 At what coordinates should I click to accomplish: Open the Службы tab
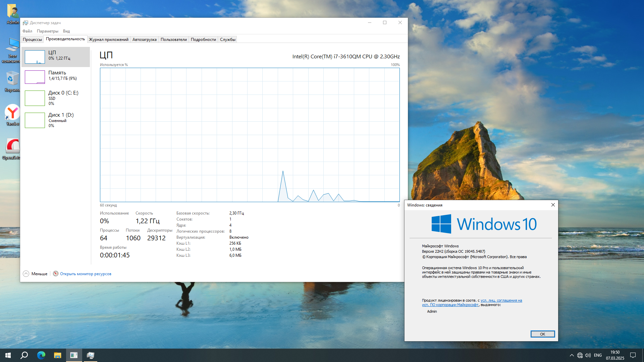click(x=227, y=40)
